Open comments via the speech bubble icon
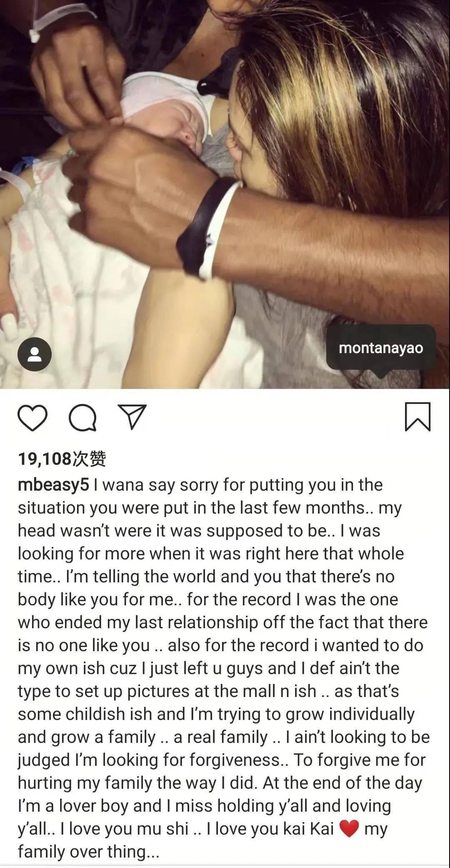Image resolution: width=450 pixels, height=868 pixels. (x=83, y=417)
